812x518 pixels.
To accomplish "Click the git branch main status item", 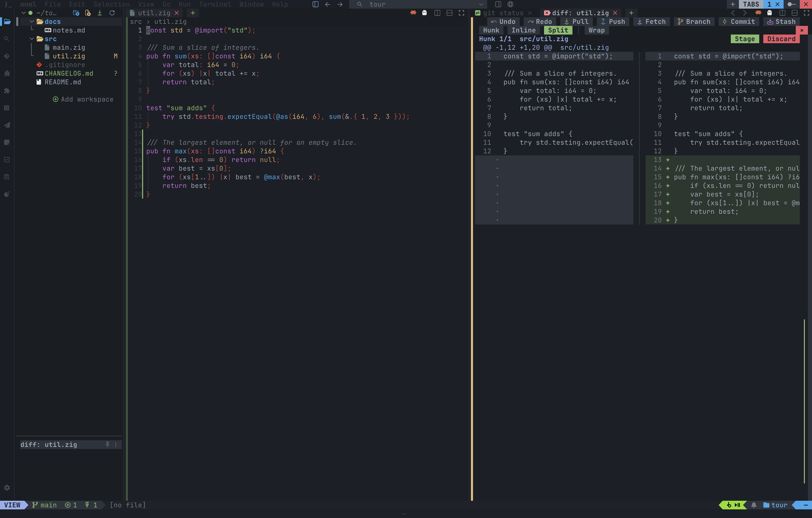I will click(45, 505).
